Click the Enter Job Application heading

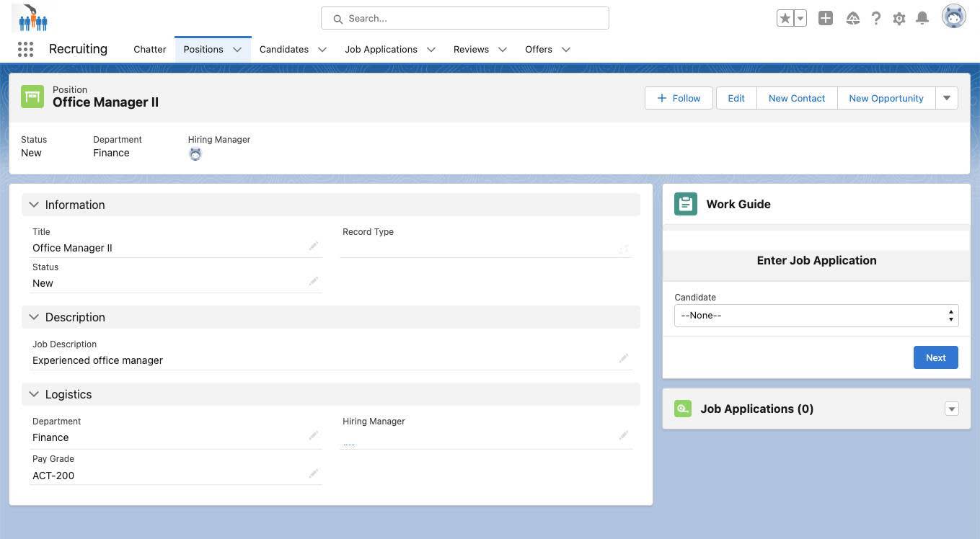pos(816,261)
